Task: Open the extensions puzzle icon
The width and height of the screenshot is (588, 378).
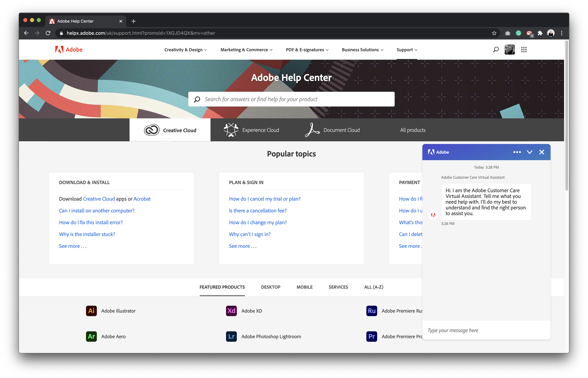Action: (x=540, y=33)
